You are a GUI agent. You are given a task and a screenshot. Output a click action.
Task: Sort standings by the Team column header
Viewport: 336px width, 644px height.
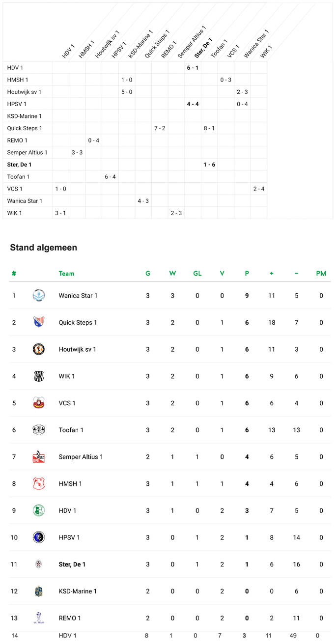(x=66, y=274)
